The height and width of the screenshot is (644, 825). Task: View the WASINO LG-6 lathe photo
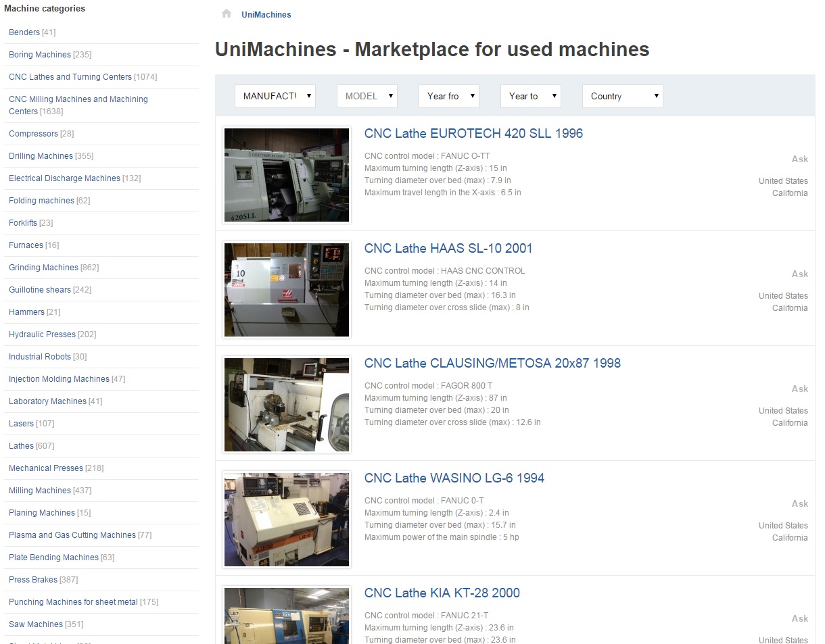(287, 520)
